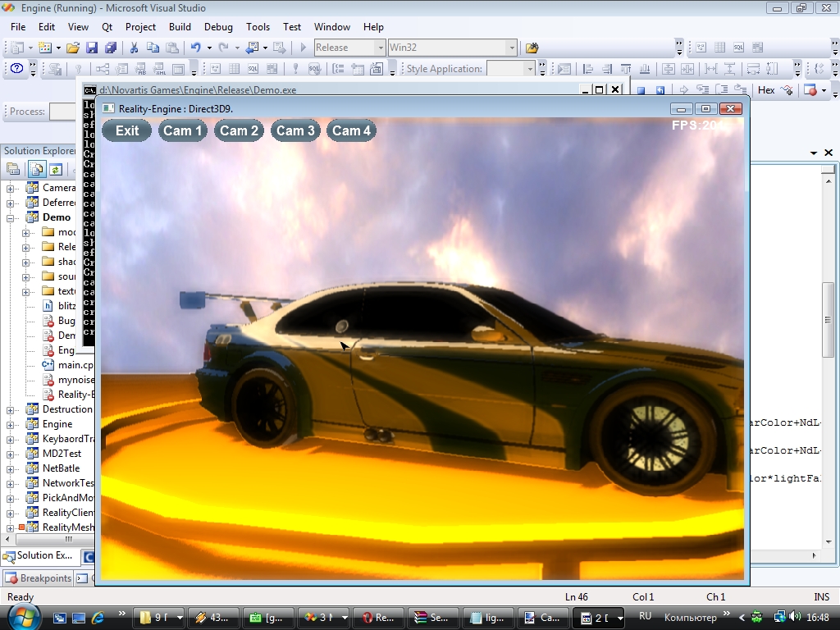Click the Open File folder icon
840x630 pixels.
pyautogui.click(x=73, y=48)
